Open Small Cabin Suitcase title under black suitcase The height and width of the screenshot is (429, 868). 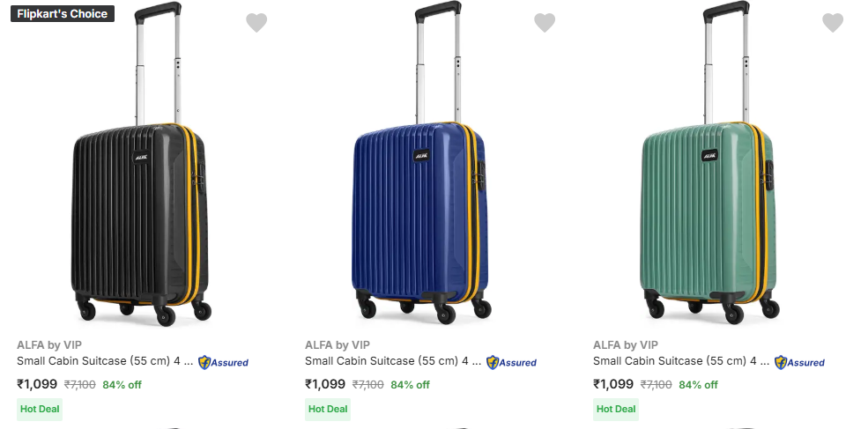[104, 361]
